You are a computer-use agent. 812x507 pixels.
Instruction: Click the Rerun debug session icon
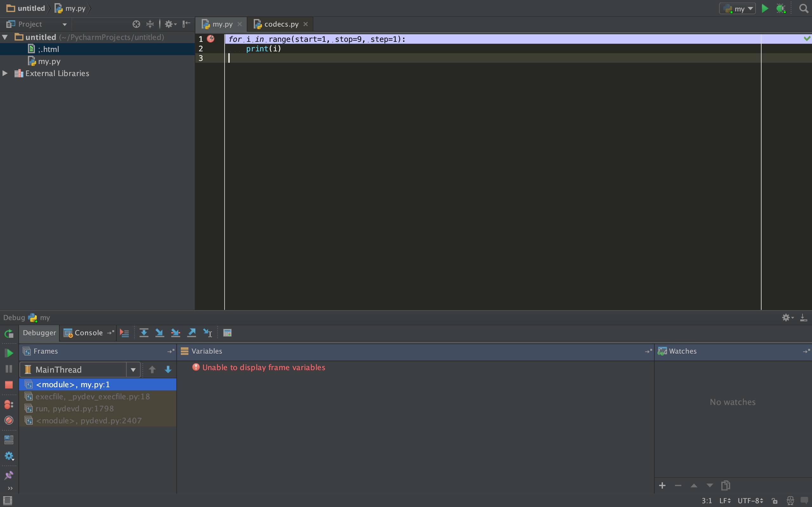click(9, 334)
